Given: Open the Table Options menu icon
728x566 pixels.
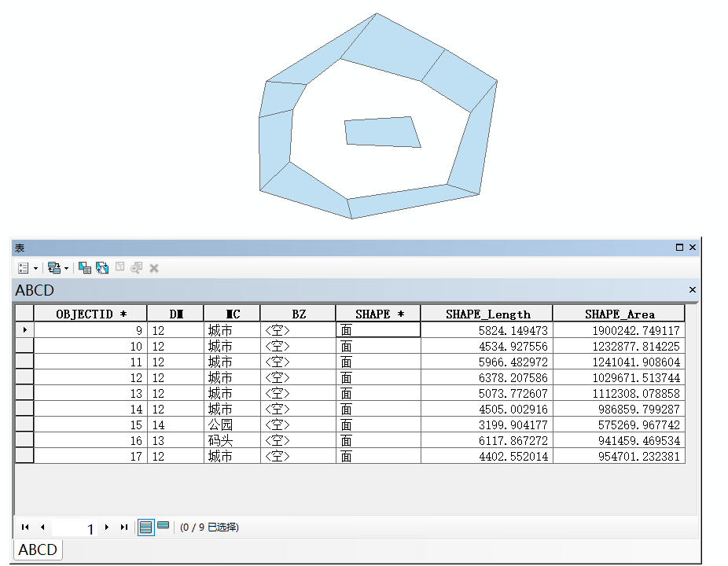Looking at the screenshot, I should [24, 267].
